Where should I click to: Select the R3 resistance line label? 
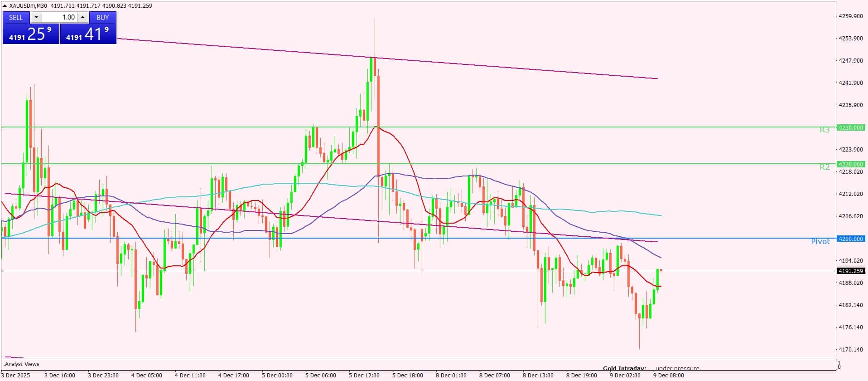(825, 130)
